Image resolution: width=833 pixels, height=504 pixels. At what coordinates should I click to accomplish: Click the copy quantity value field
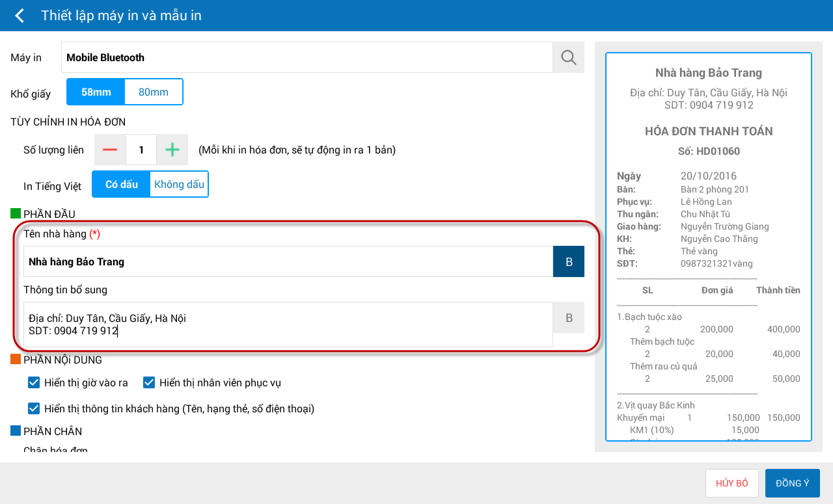pyautogui.click(x=141, y=150)
